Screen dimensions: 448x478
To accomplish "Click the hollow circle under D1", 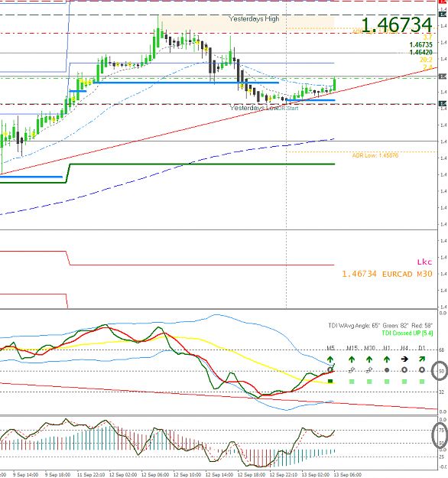I will coord(422,370).
